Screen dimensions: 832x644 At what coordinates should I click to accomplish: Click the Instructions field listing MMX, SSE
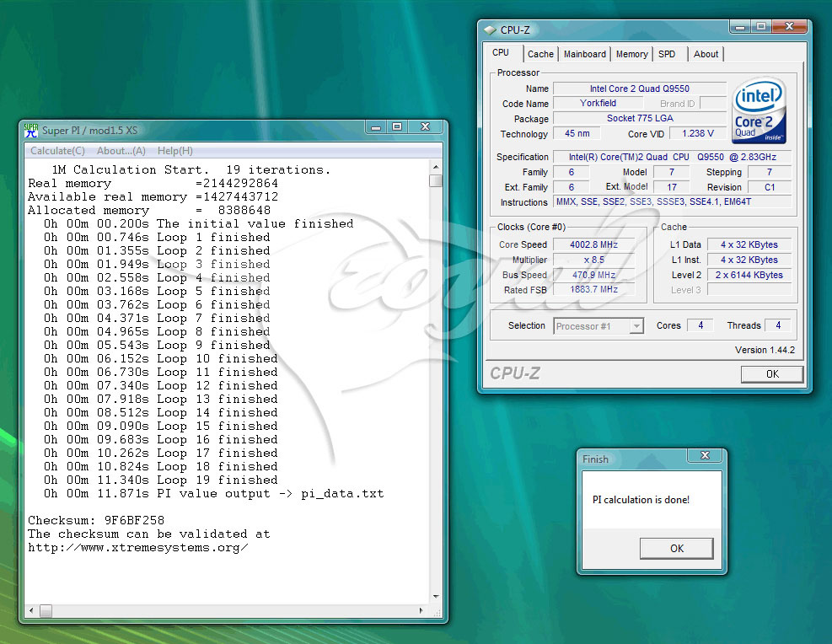pyautogui.click(x=673, y=201)
